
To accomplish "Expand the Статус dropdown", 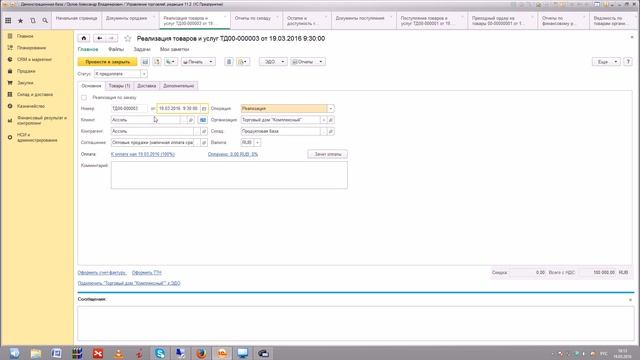I will pos(144,74).
